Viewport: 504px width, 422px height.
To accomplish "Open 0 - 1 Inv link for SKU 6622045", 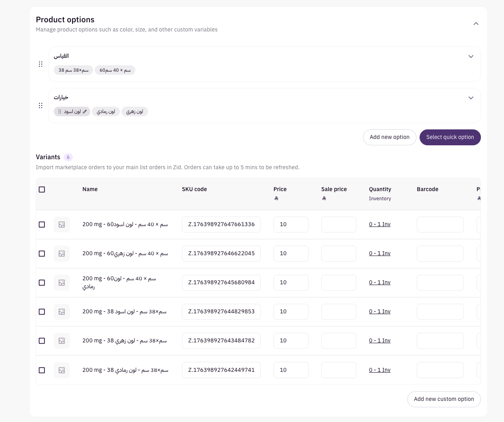I will pos(380,254).
